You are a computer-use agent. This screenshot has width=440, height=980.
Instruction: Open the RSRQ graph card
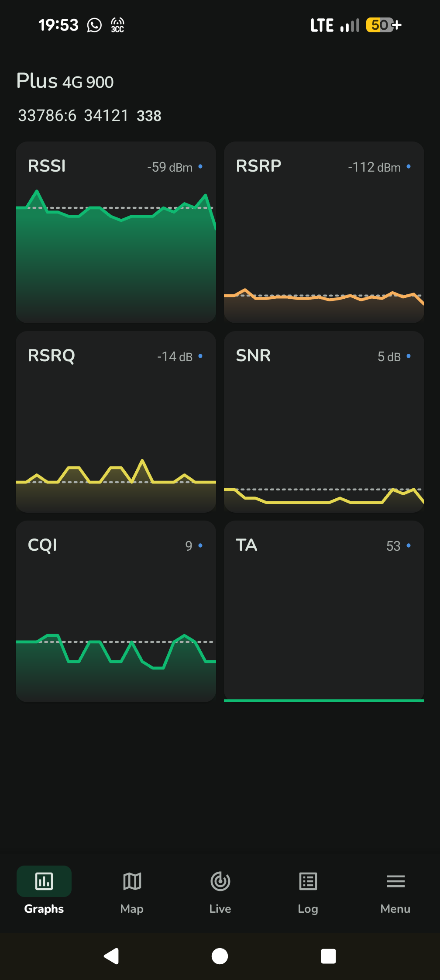point(116,422)
